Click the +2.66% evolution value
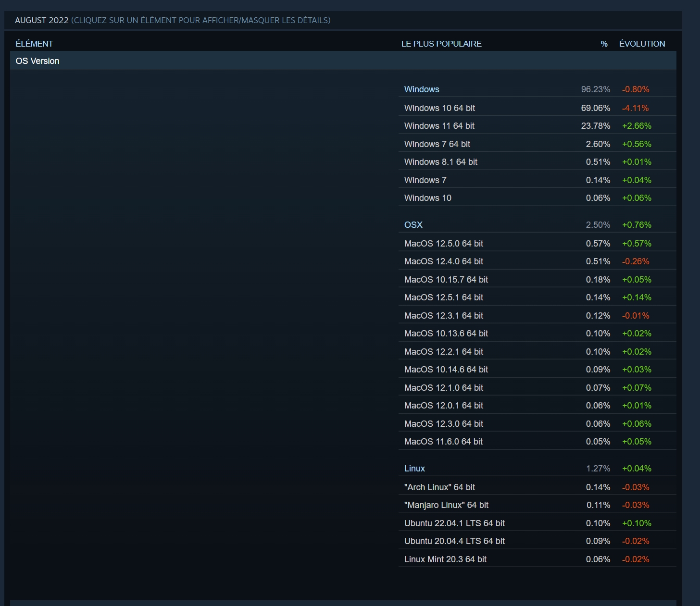This screenshot has height=606, width=700. tap(637, 126)
